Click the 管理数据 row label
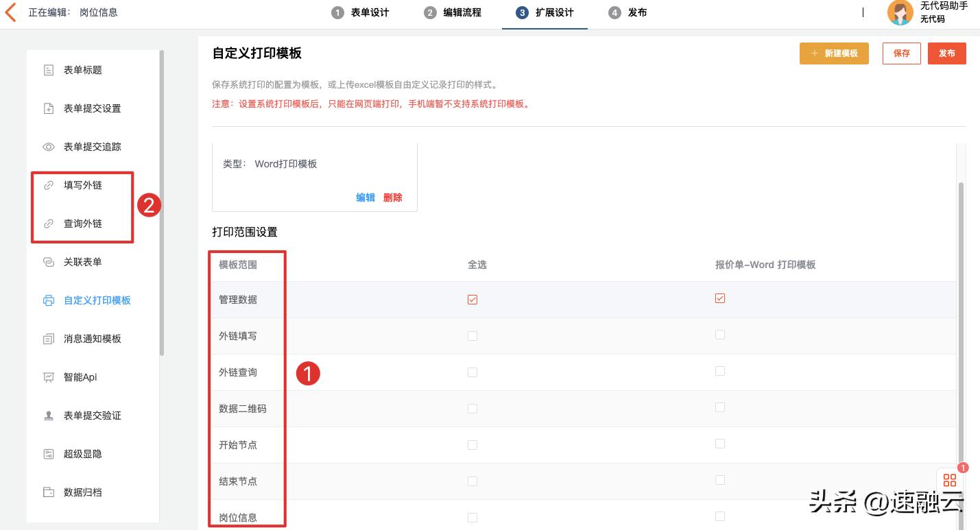Viewport: 980px width, 530px height. (238, 300)
